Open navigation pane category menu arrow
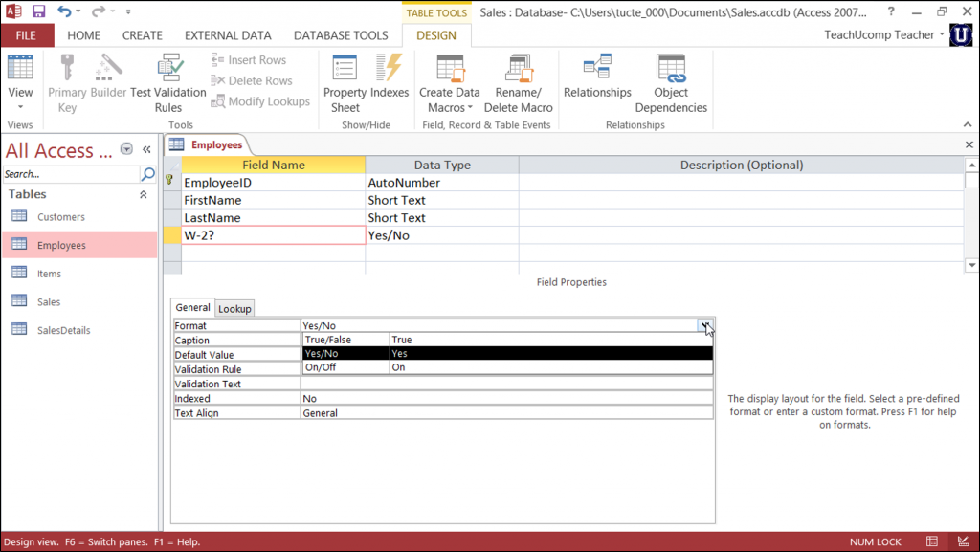The width and height of the screenshot is (980, 552). (126, 148)
